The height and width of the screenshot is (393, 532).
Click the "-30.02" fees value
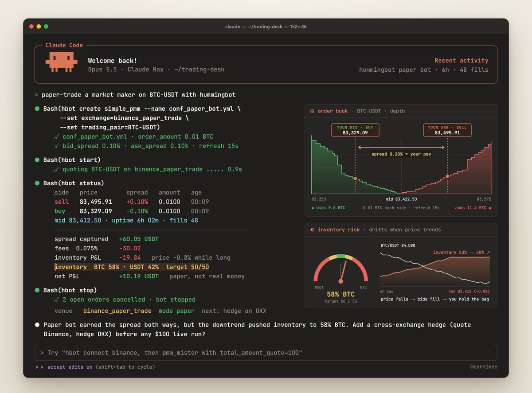point(130,249)
